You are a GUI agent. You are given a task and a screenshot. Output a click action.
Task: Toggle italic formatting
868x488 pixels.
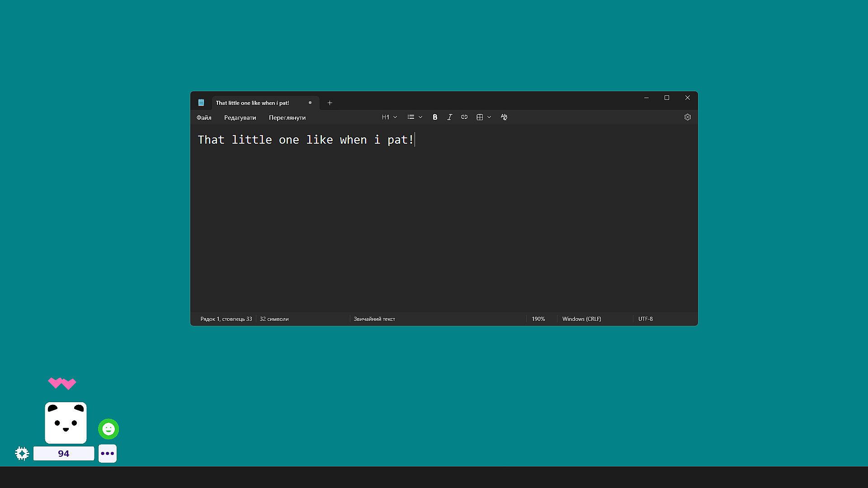click(449, 117)
